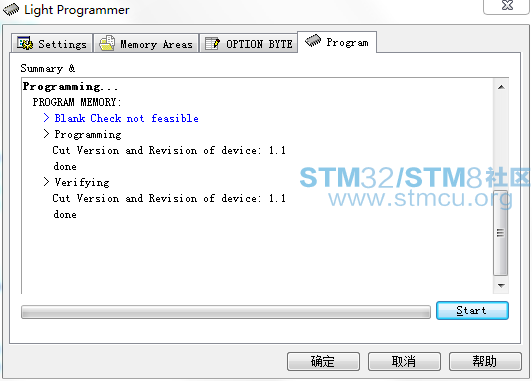Click Cut Version line under Verifying

coord(169,198)
